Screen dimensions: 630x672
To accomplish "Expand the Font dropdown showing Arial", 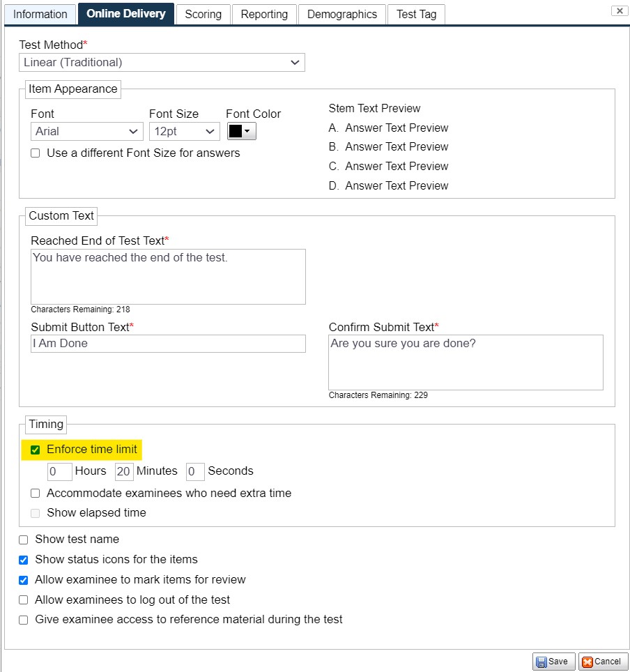I will pyautogui.click(x=87, y=132).
